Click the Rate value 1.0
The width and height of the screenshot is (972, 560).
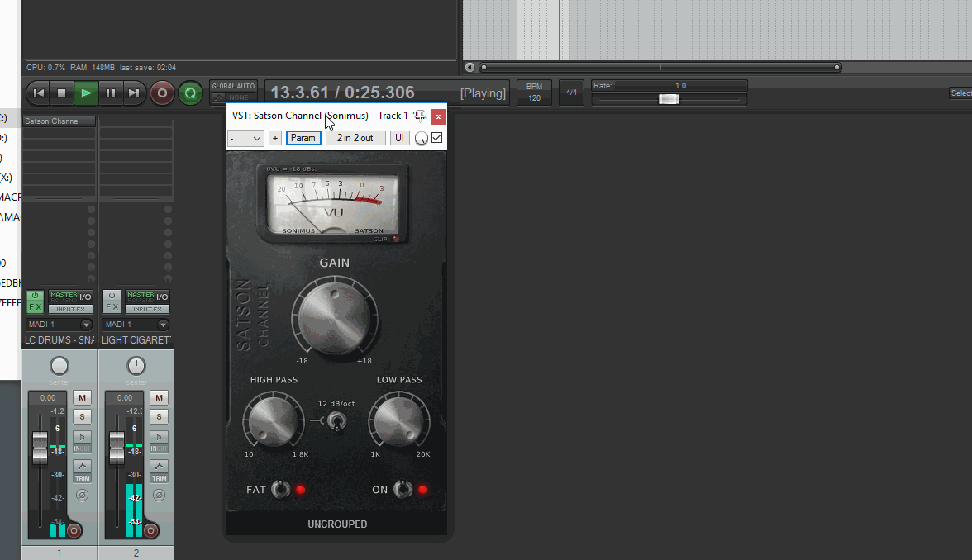click(681, 86)
